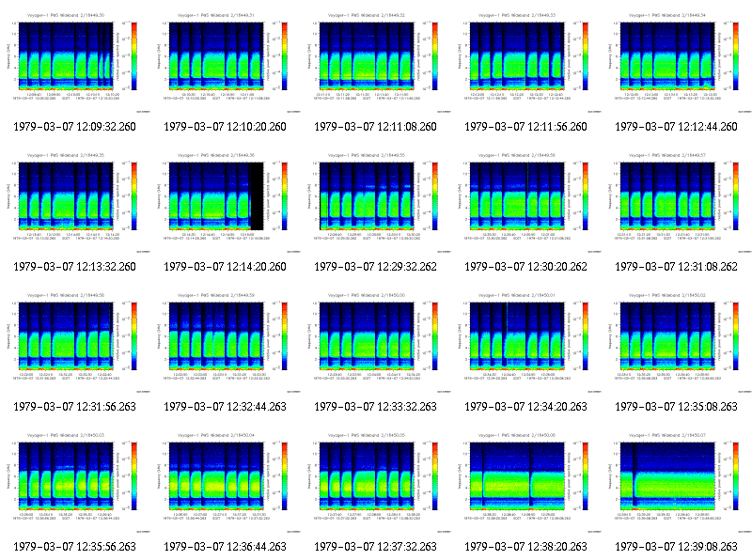This screenshot has width=752, height=560.
Task: Click caption text '1979-03-07 12:09:32.260'
Action: tap(75, 127)
